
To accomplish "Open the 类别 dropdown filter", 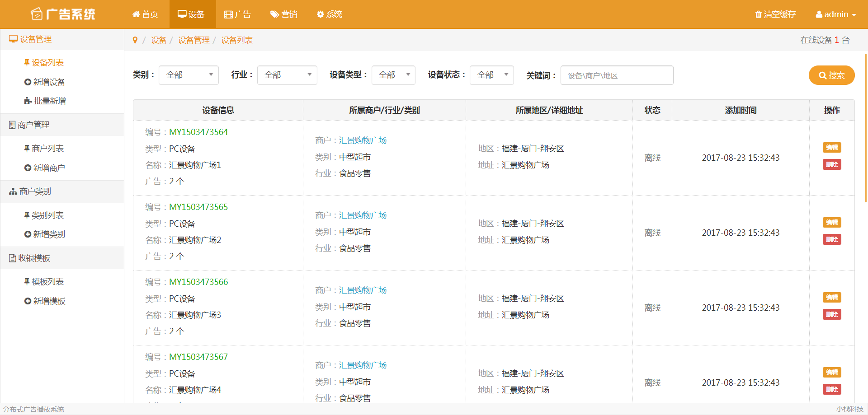I will tap(189, 75).
